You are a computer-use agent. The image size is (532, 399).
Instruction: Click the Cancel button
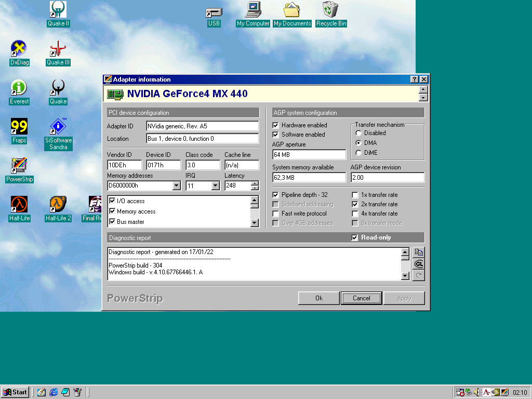click(361, 298)
